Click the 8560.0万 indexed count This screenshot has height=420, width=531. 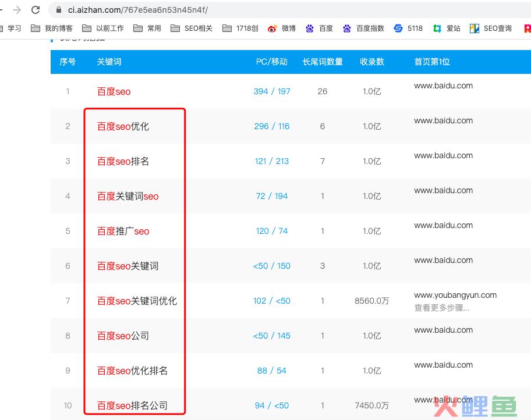(x=372, y=301)
